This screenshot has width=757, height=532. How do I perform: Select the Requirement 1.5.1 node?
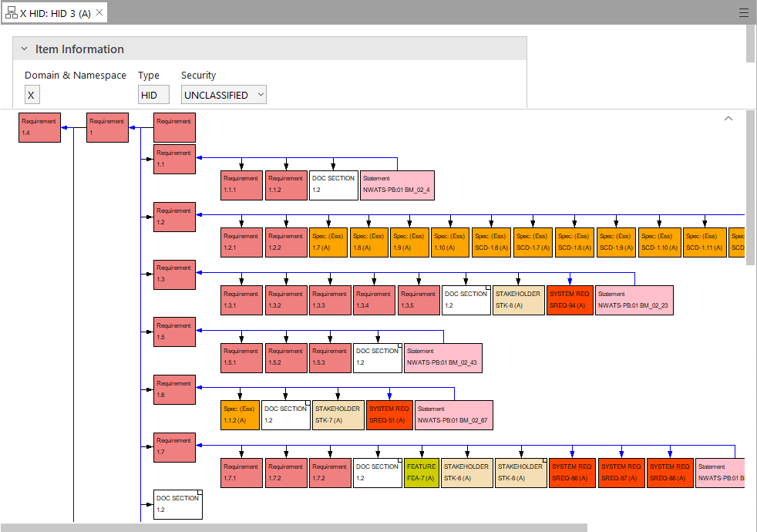241,358
